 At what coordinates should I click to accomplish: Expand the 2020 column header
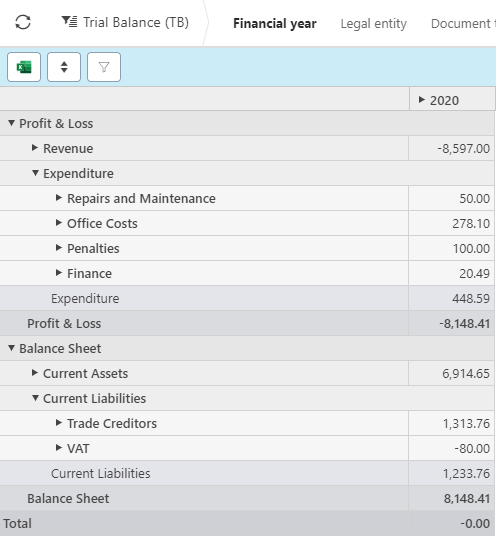pyautogui.click(x=422, y=100)
